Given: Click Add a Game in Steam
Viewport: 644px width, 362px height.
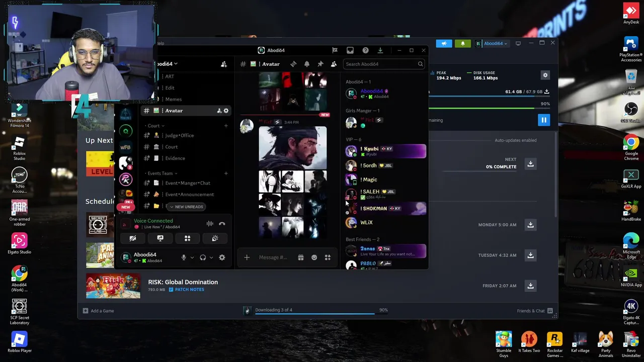Looking at the screenshot, I should [99, 311].
